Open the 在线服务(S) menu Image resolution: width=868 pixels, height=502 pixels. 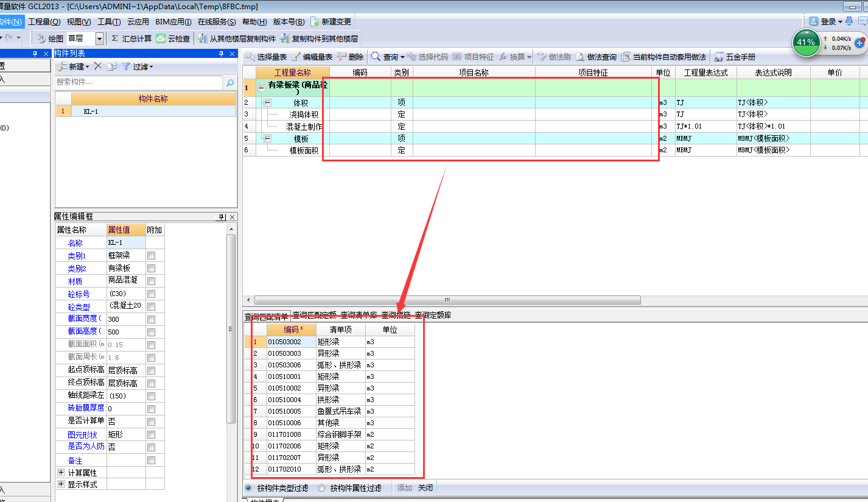[x=217, y=21]
